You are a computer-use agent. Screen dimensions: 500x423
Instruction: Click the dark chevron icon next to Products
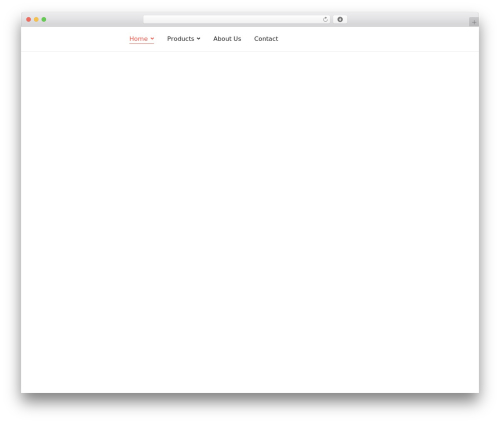pyautogui.click(x=198, y=39)
